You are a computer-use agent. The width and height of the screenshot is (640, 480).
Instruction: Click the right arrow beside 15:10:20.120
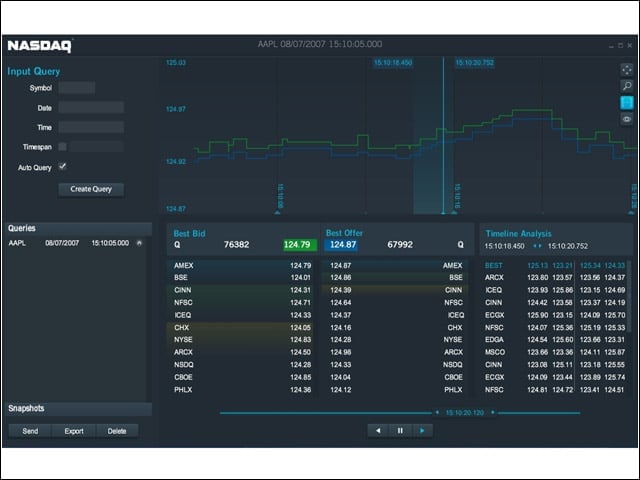click(x=493, y=412)
